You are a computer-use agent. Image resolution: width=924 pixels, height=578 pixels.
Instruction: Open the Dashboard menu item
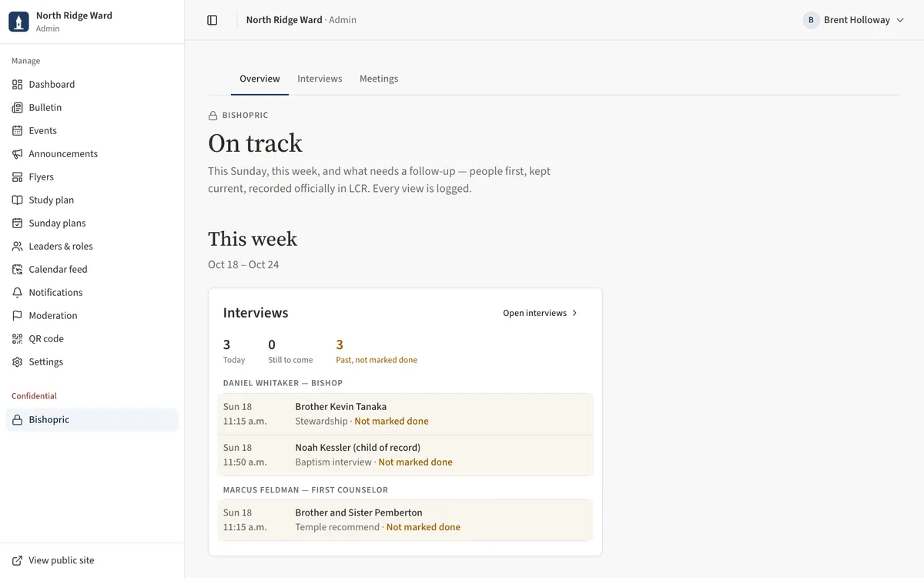tap(92, 85)
